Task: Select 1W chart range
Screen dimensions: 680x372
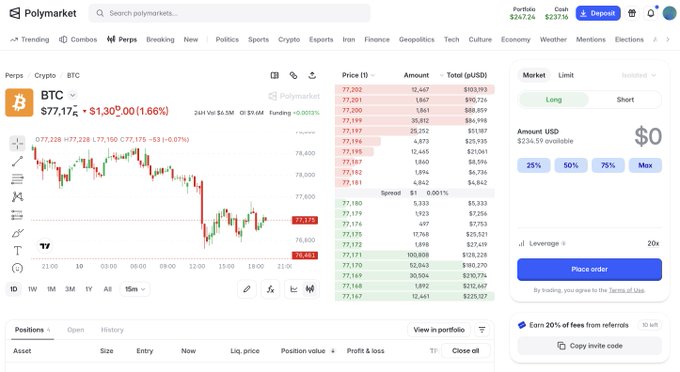Action: click(x=33, y=289)
